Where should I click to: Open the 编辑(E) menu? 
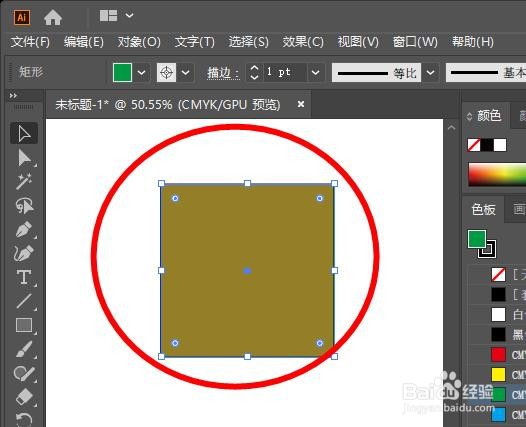[x=84, y=42]
